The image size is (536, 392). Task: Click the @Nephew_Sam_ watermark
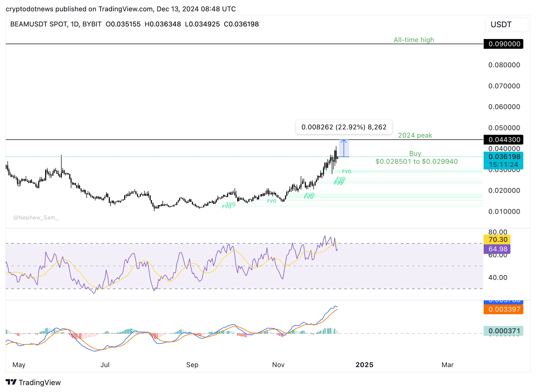pos(36,218)
